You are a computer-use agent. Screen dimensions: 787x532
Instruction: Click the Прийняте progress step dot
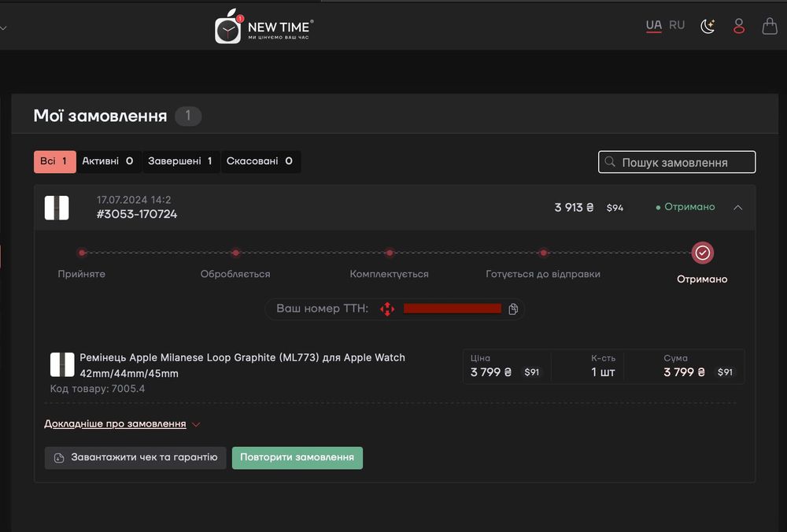(82, 253)
